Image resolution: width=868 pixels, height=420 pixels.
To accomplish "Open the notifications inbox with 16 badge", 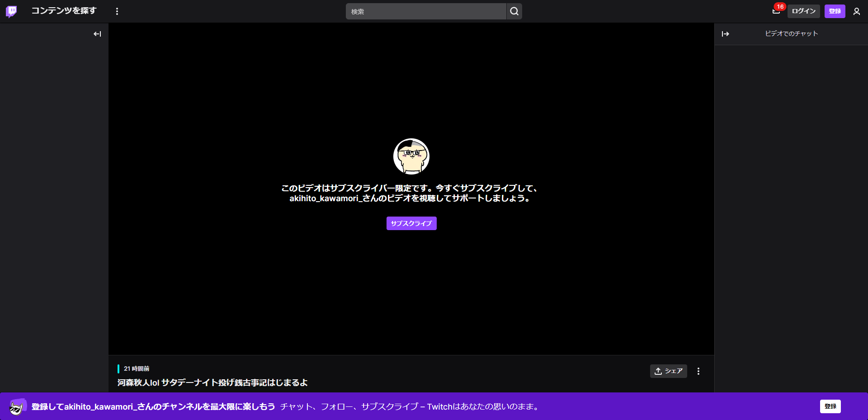I will coord(776,11).
